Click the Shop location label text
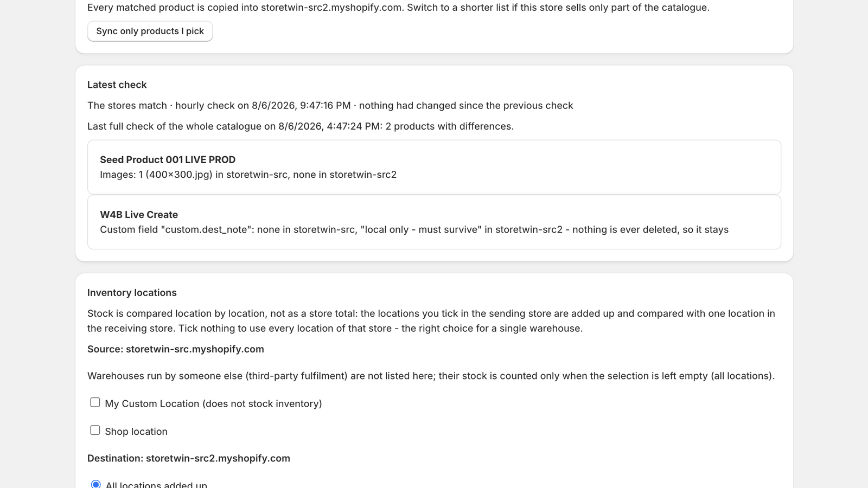 pyautogui.click(x=136, y=431)
